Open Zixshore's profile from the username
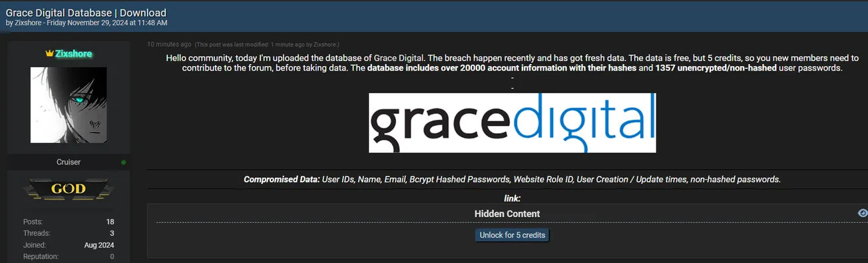Viewport: 868px width, 263px height. point(73,53)
